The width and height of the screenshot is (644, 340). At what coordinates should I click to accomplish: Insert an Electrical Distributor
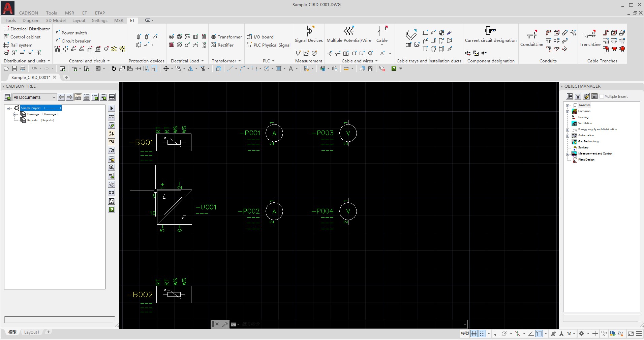click(x=27, y=29)
